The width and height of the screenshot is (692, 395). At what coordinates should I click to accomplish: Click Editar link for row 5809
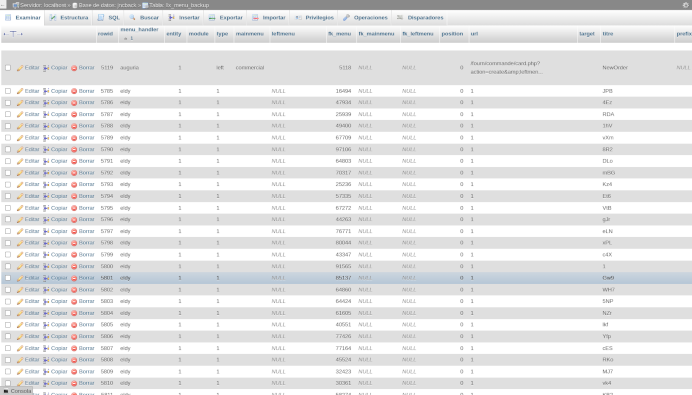tap(32, 372)
